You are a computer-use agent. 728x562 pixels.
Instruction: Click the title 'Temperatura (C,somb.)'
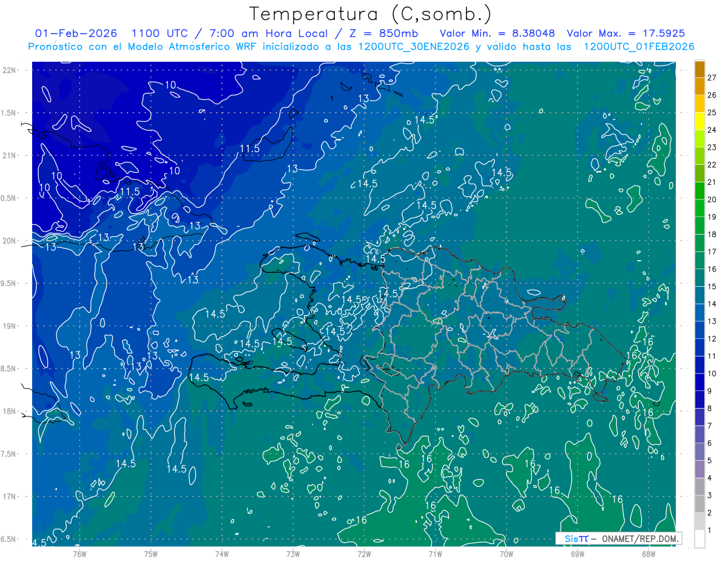(371, 14)
